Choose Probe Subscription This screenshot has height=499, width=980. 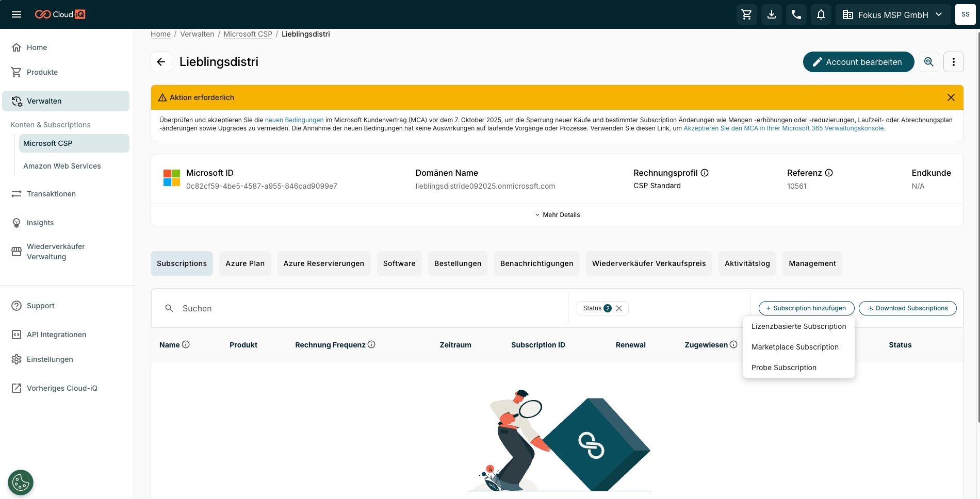pyautogui.click(x=798, y=368)
